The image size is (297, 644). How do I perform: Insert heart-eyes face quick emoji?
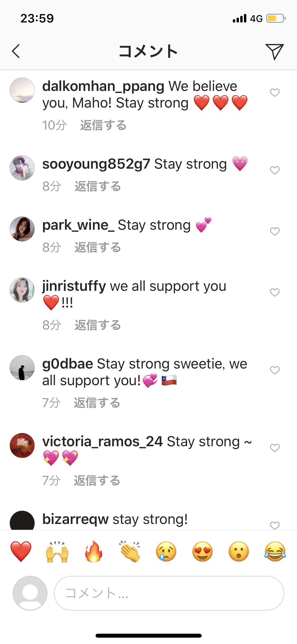(x=202, y=551)
